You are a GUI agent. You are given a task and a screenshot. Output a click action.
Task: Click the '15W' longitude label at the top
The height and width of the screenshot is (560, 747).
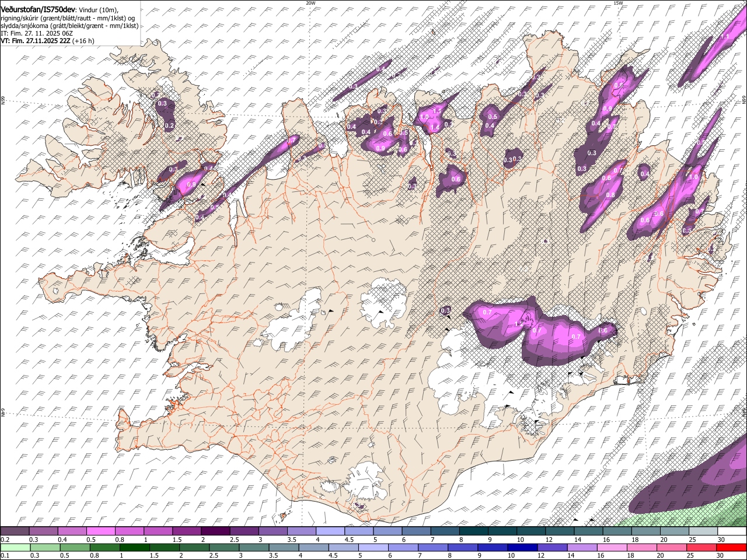click(618, 3)
